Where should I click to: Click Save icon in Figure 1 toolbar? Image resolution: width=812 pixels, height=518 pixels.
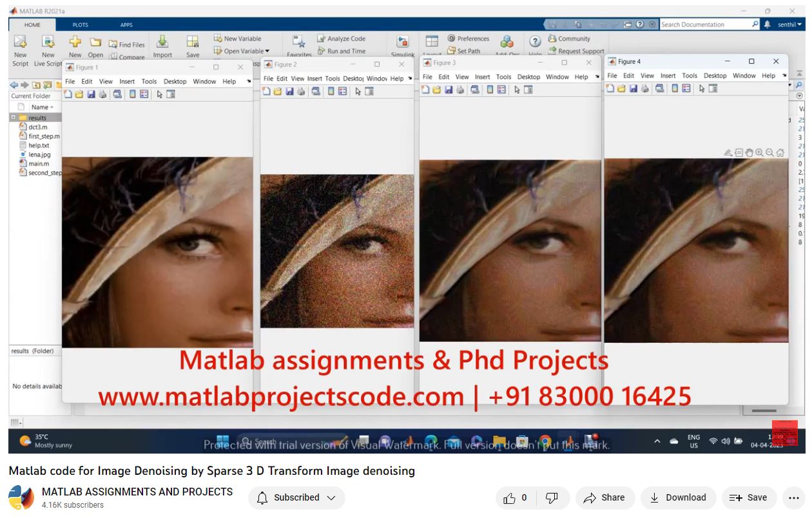tap(91, 94)
